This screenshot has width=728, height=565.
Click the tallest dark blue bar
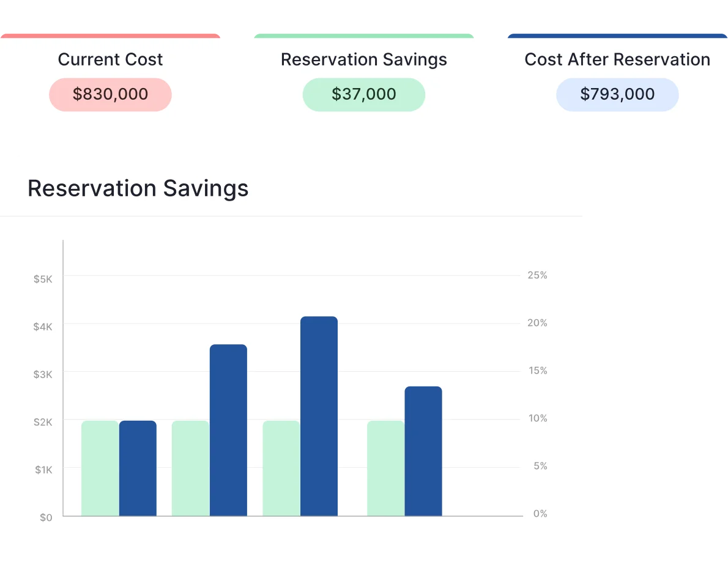point(319,416)
